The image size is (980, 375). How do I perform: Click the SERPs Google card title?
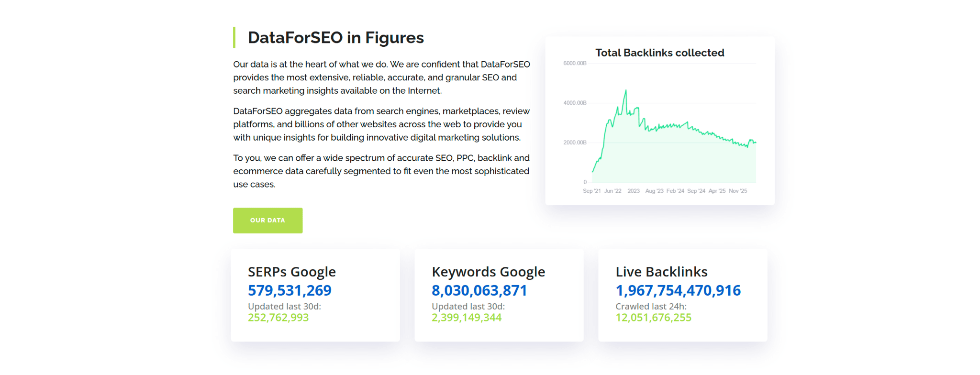292,272
